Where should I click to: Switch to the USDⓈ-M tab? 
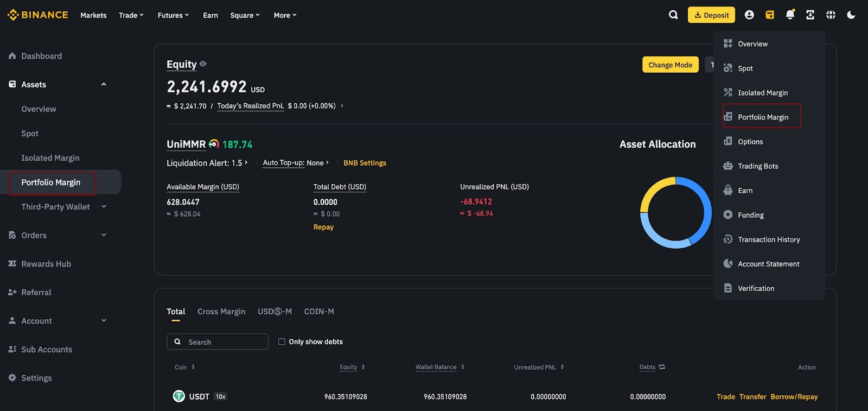click(275, 312)
